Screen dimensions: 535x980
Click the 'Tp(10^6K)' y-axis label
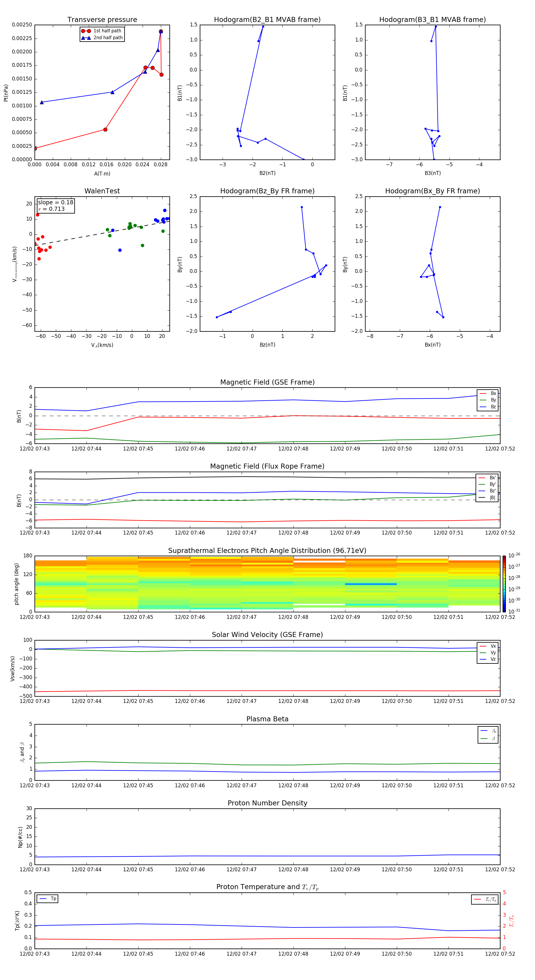point(17,921)
